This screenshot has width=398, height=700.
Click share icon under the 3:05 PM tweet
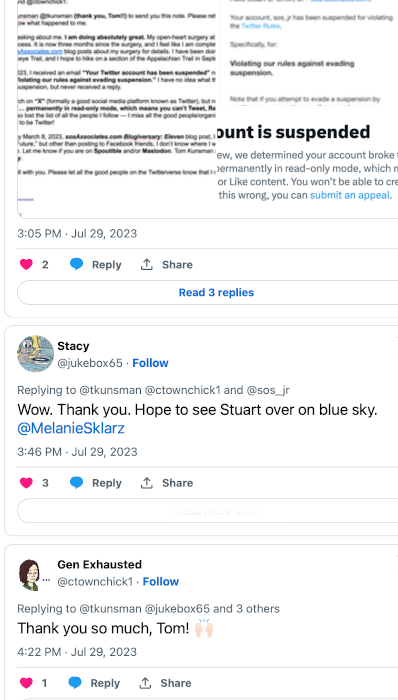[x=146, y=265]
